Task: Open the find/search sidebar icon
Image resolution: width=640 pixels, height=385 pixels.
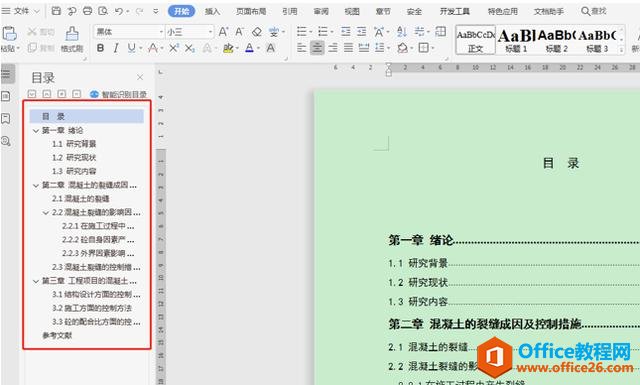Action: [6, 141]
